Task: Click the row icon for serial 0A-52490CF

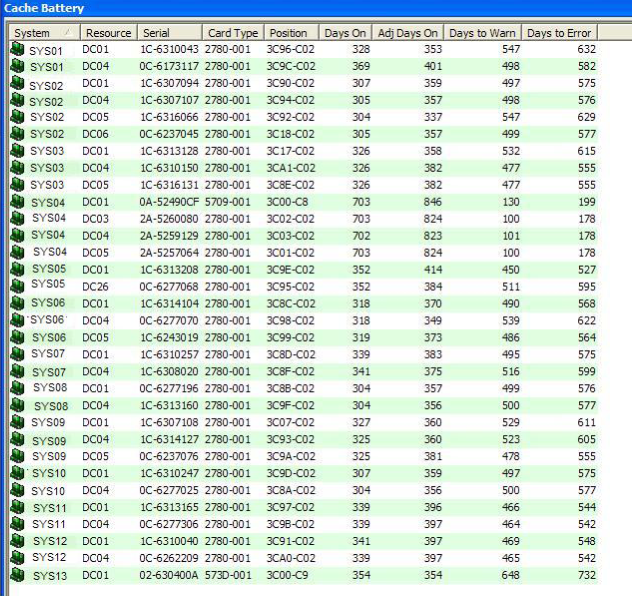Action: pyautogui.click(x=17, y=201)
